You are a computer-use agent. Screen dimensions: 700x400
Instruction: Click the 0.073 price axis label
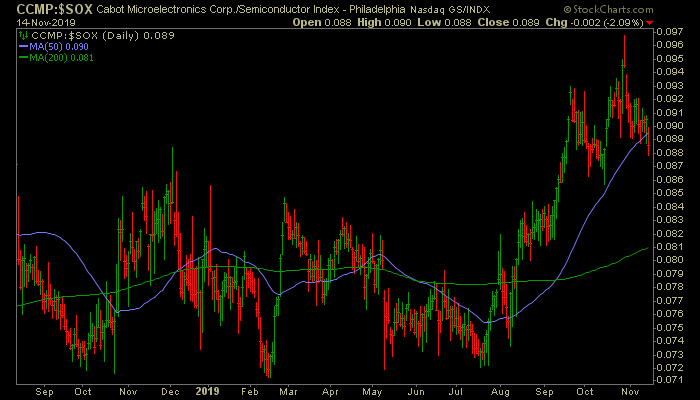click(670, 354)
